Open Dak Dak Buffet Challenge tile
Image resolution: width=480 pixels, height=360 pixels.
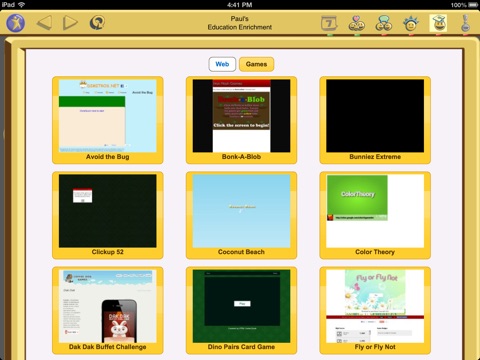click(x=108, y=310)
